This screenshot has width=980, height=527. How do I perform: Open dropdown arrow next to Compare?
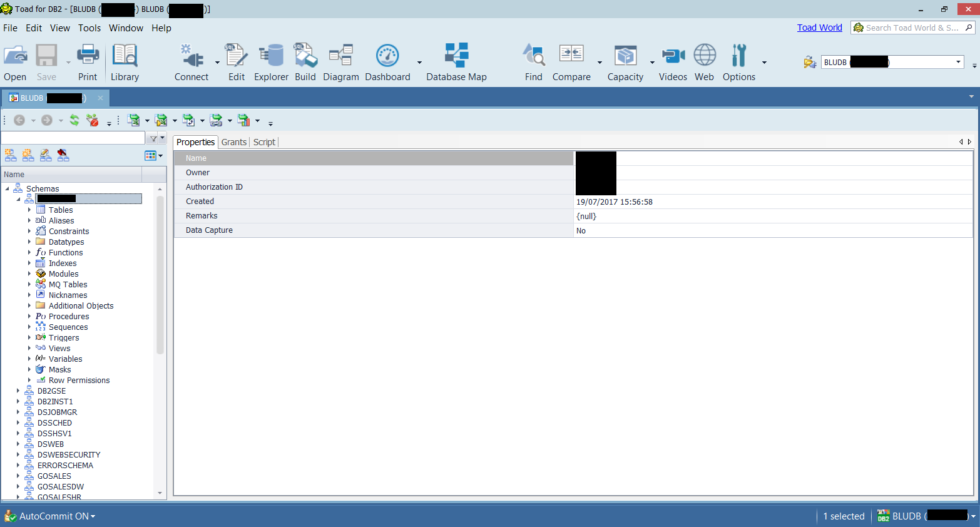(600, 63)
